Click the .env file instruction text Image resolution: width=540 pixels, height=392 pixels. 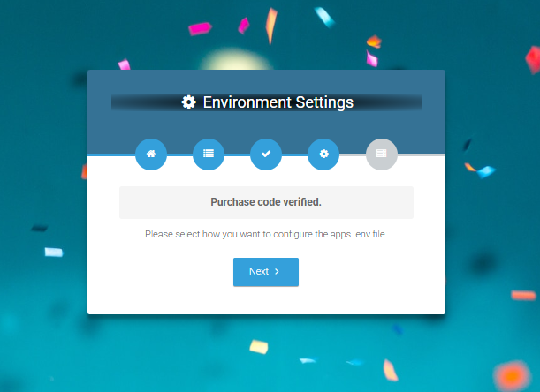click(x=266, y=235)
